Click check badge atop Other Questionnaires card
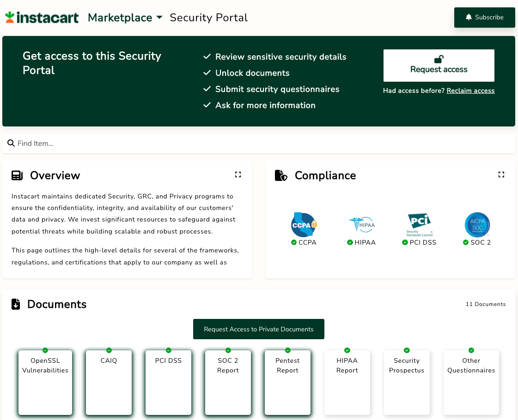Screen dimensions: 518x420 coord(471,350)
